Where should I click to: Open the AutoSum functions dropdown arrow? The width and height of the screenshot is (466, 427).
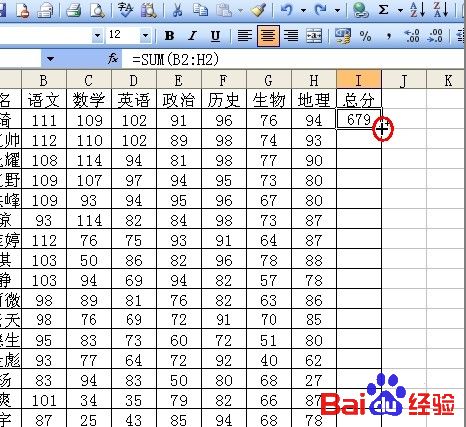tap(400, 11)
